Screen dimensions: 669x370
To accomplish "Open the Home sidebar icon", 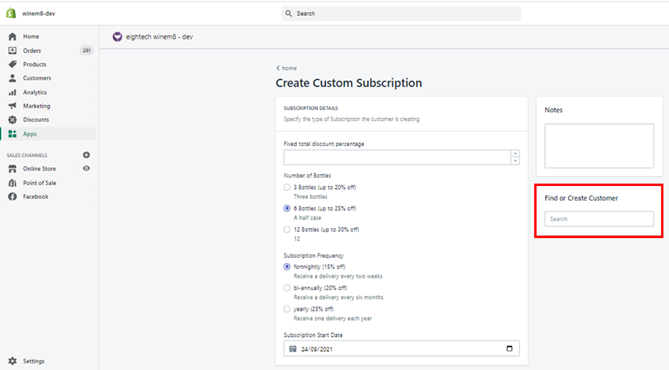I will coord(12,37).
